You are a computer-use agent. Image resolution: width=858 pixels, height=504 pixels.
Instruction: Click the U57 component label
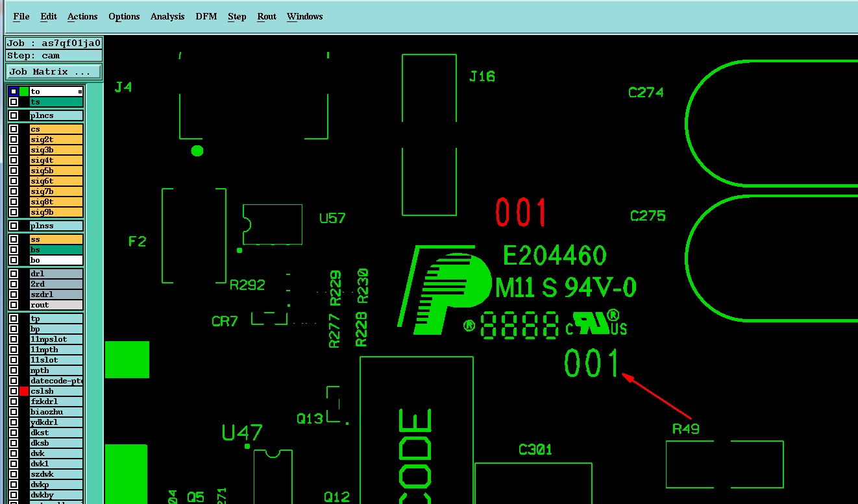pyautogui.click(x=332, y=218)
